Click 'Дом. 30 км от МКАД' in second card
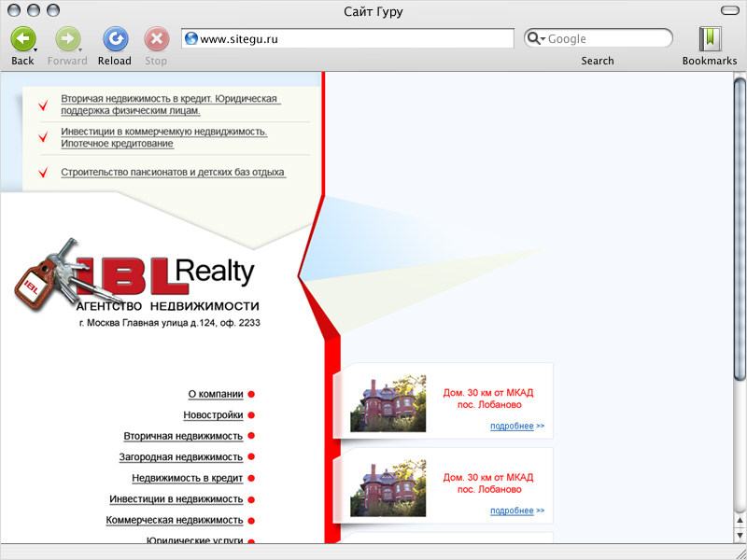747x560 pixels. [488, 478]
